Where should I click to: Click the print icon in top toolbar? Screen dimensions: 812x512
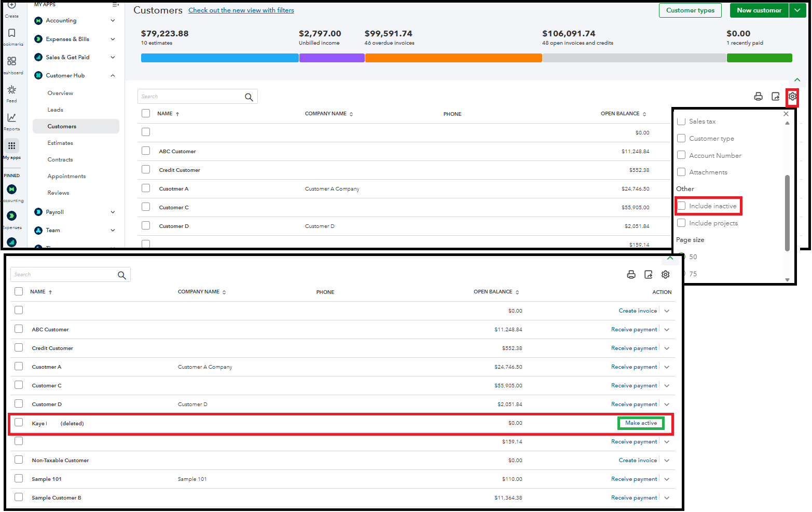[758, 97]
